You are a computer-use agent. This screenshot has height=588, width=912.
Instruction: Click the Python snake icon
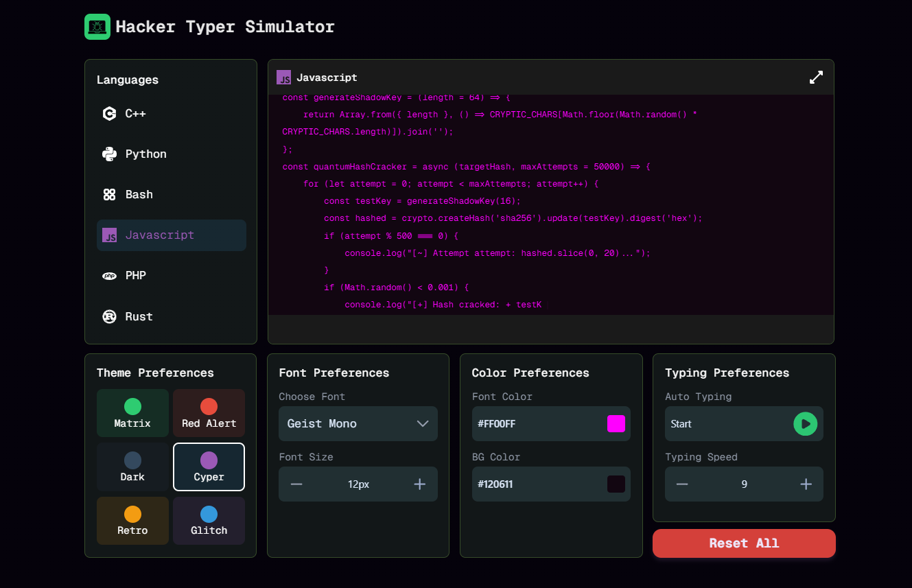pos(109,154)
